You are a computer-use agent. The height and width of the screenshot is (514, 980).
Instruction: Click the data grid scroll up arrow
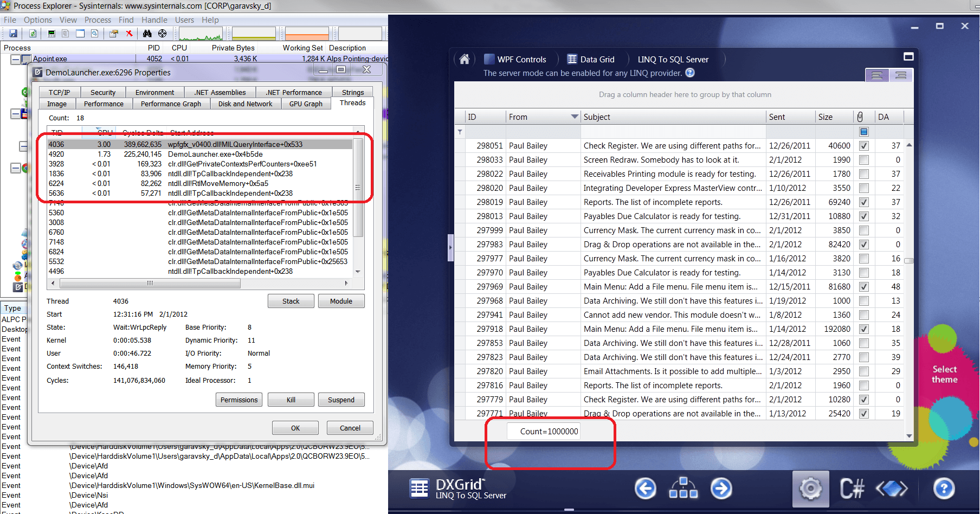point(909,145)
